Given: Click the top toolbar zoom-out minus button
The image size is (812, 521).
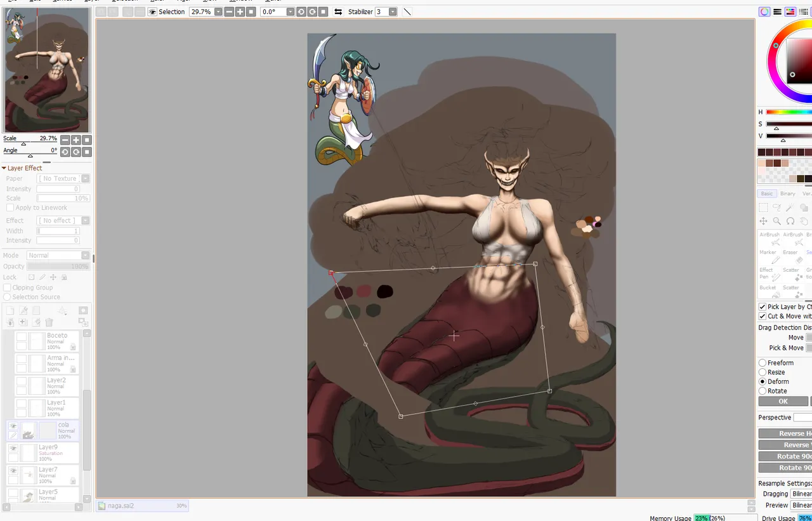Looking at the screenshot, I should pos(229,11).
